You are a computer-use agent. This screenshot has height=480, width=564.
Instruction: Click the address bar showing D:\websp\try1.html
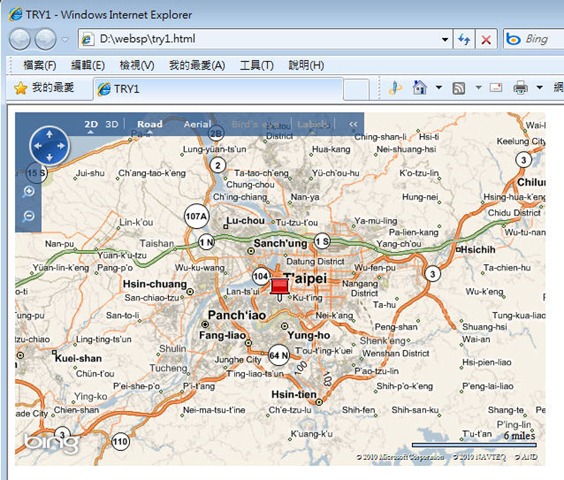pyautogui.click(x=266, y=39)
